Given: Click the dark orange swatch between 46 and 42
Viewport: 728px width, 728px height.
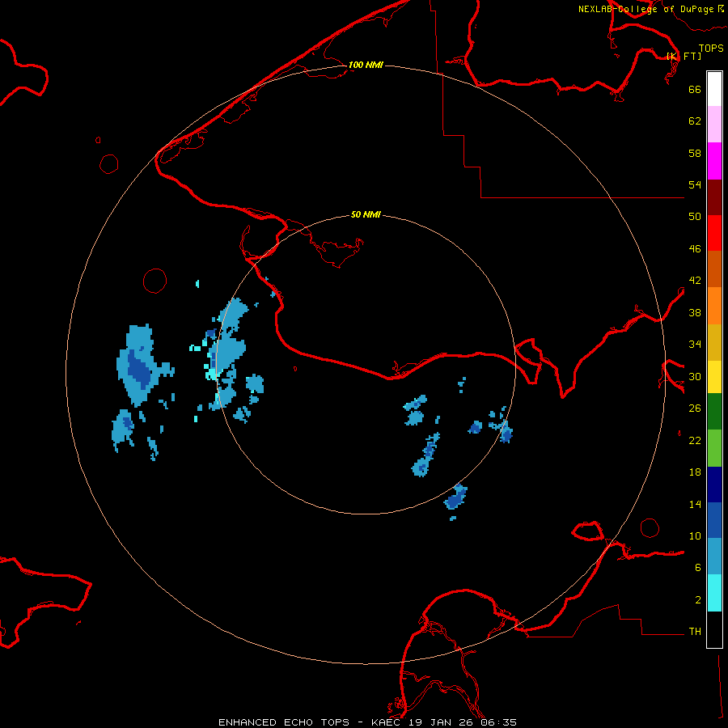Looking at the screenshot, I should click(714, 269).
